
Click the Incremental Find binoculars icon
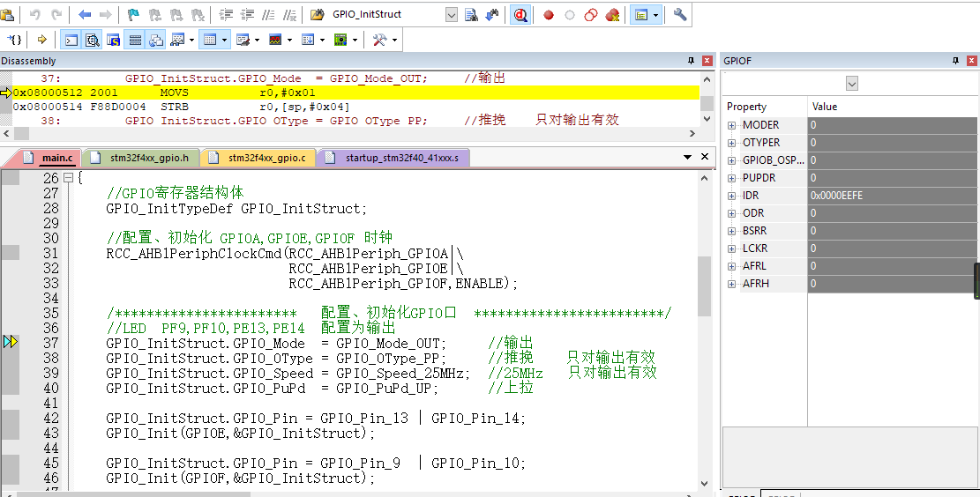click(x=492, y=14)
